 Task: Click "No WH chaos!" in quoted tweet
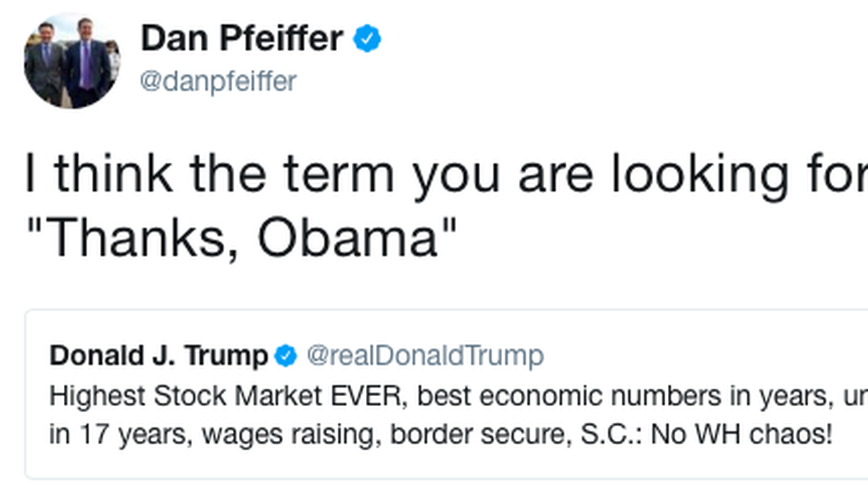[741, 434]
